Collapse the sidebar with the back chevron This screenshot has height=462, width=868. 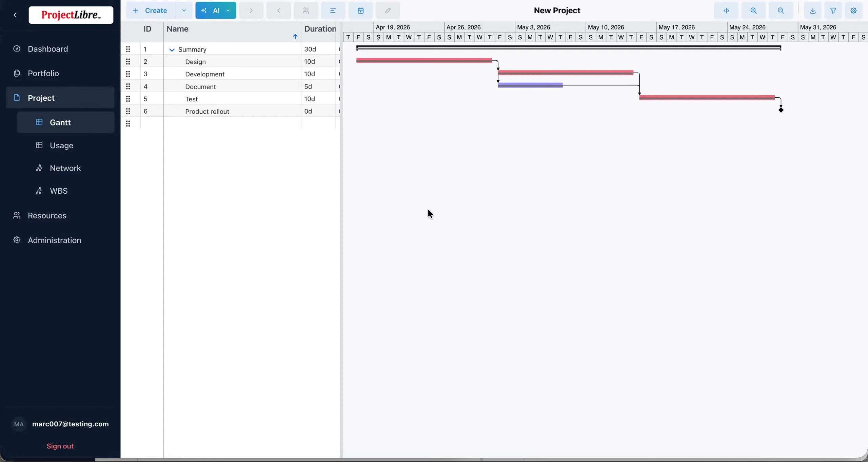15,15
